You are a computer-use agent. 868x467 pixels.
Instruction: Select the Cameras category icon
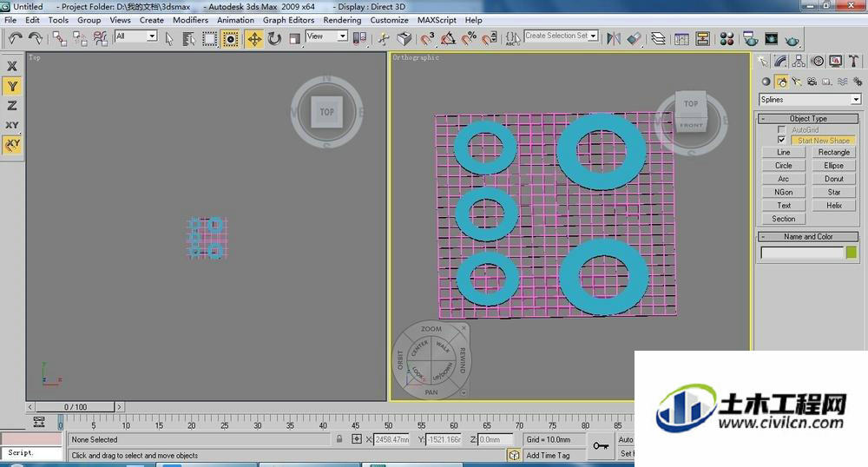click(x=812, y=82)
